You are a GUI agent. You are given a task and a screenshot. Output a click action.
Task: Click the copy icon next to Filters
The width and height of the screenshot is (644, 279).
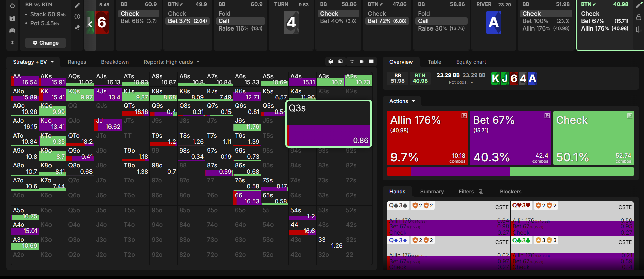click(481, 192)
